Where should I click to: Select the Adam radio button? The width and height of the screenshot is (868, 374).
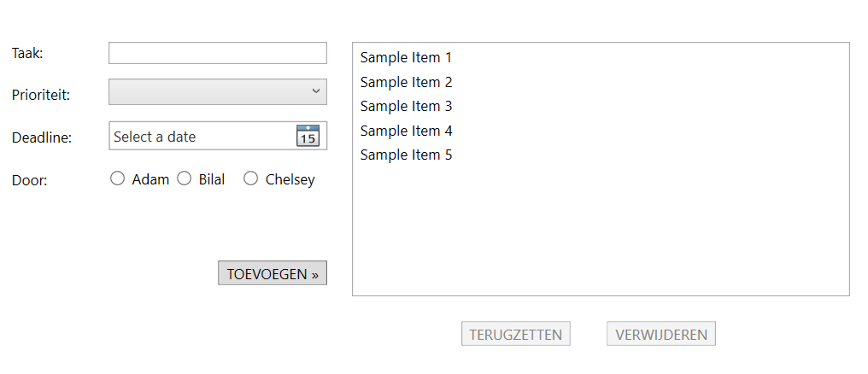pos(118,178)
